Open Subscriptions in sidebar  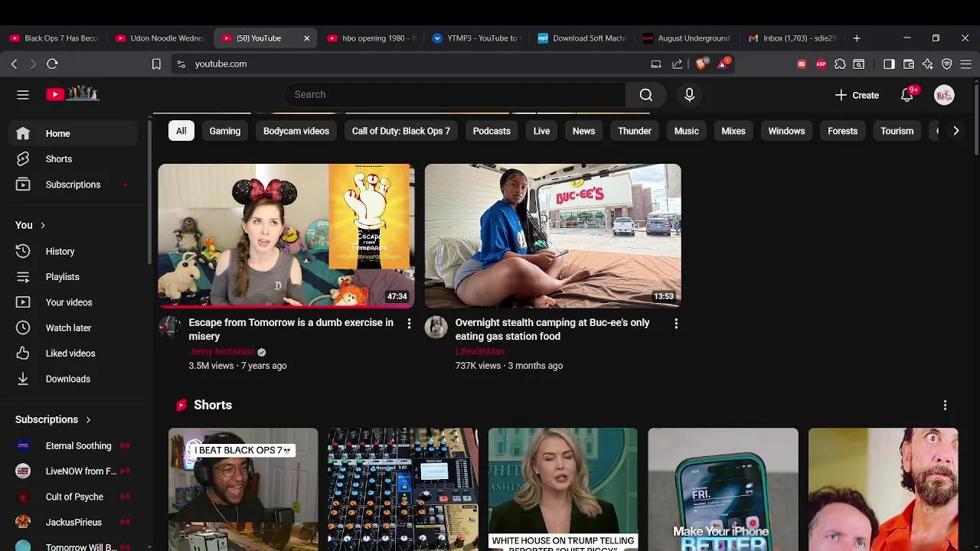click(74, 184)
